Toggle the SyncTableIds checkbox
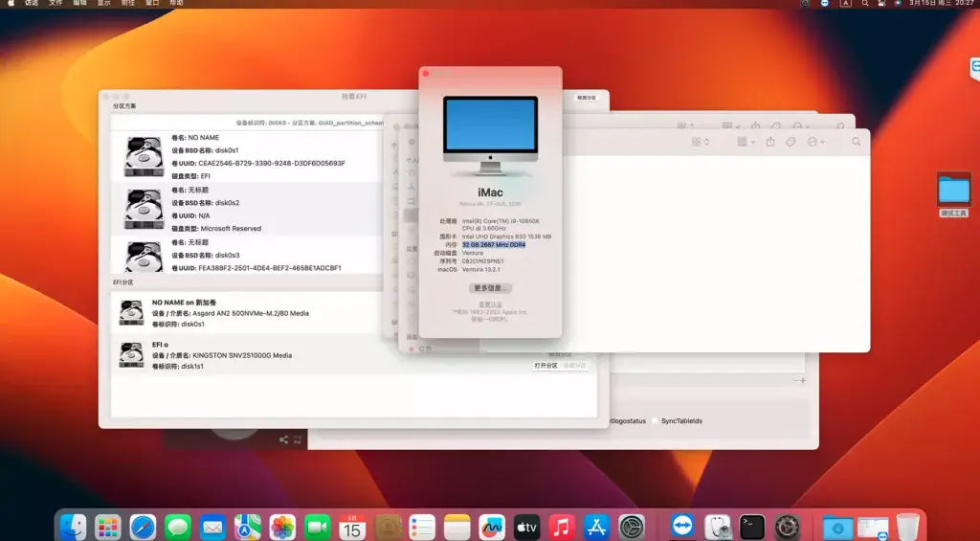 tap(655, 421)
